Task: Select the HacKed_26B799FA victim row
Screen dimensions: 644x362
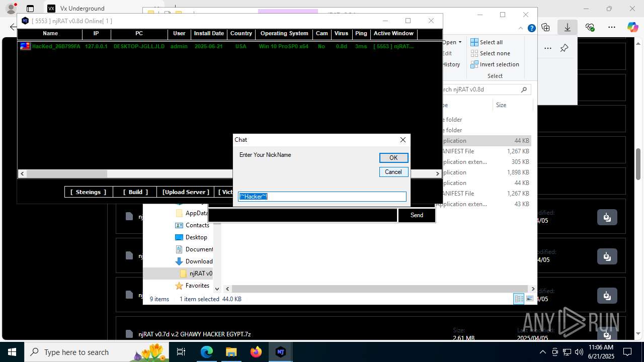Action: (230, 46)
